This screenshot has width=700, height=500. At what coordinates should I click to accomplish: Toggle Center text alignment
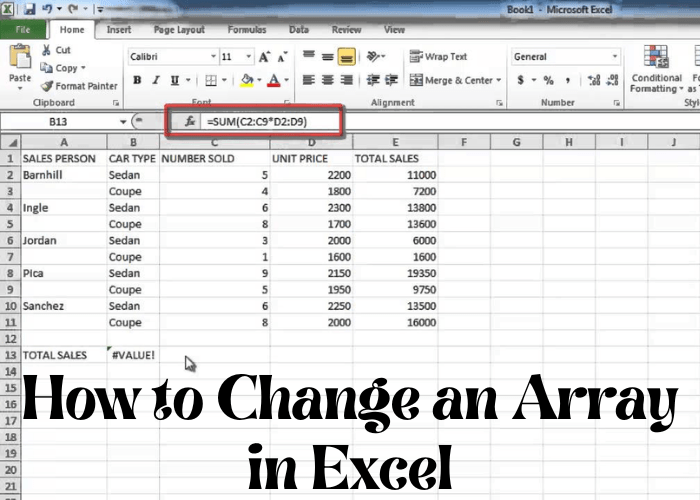pos(328,80)
